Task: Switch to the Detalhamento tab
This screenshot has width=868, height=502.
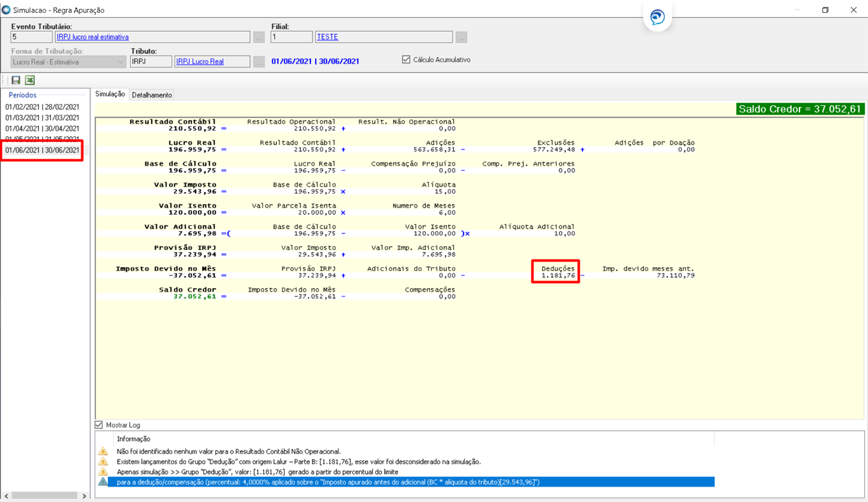Action: coord(152,95)
